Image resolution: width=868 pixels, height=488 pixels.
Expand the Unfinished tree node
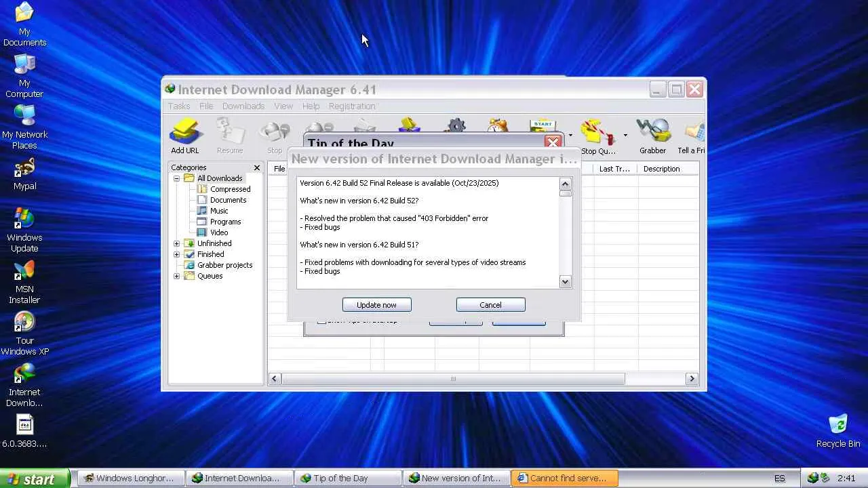click(176, 243)
